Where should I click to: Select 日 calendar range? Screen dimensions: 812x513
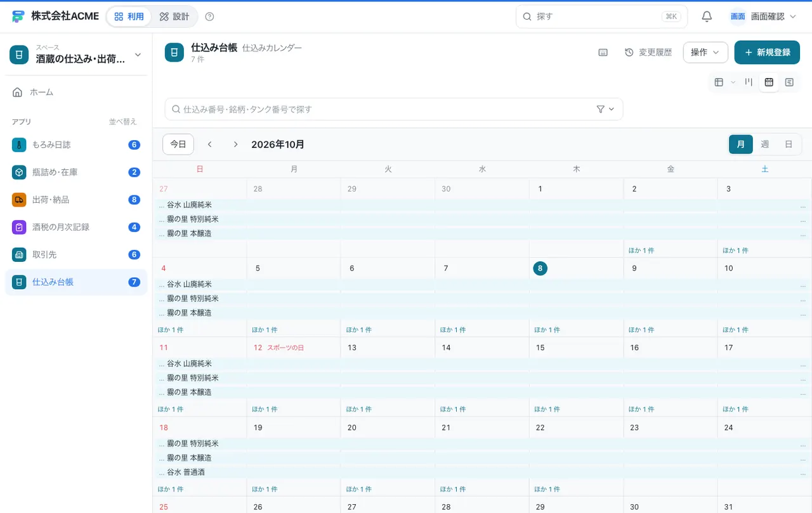point(789,145)
